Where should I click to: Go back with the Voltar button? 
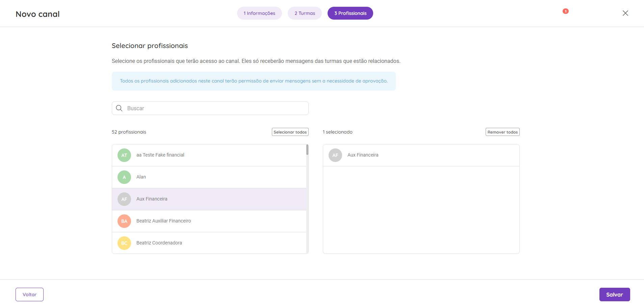click(x=29, y=295)
